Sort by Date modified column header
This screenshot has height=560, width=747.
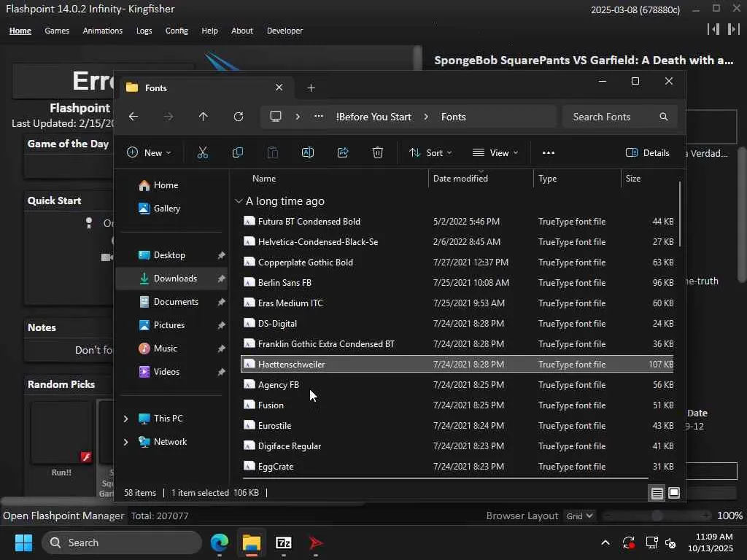click(460, 179)
